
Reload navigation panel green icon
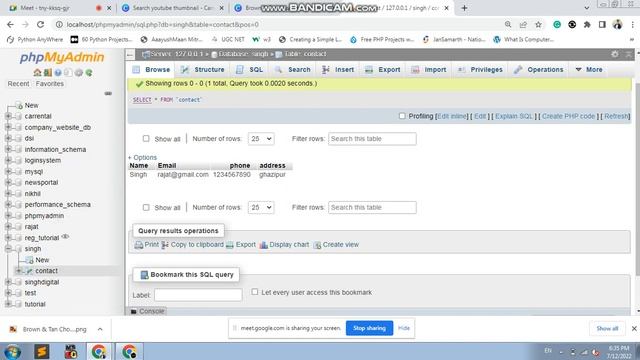coord(89,73)
